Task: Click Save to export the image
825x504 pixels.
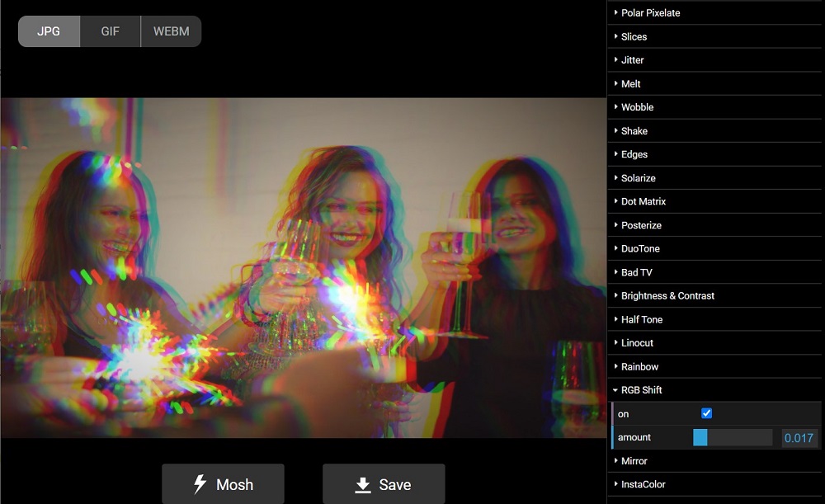Action: pyautogui.click(x=382, y=485)
